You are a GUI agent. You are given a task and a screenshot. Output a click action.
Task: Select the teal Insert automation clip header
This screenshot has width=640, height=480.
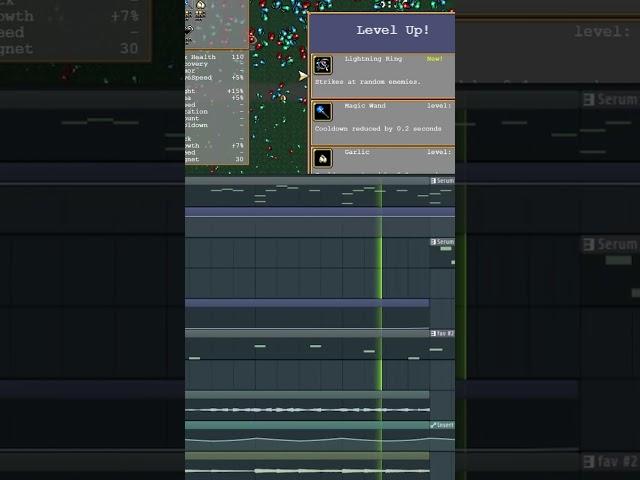point(320,425)
